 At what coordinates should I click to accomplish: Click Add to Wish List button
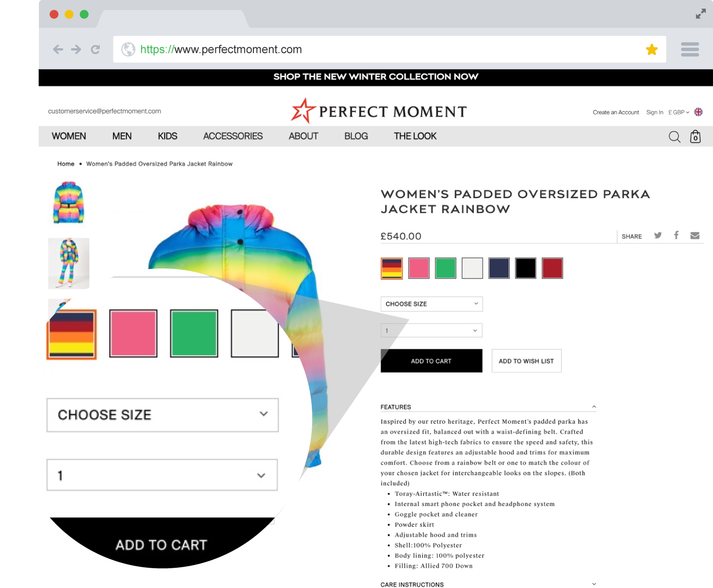527,361
